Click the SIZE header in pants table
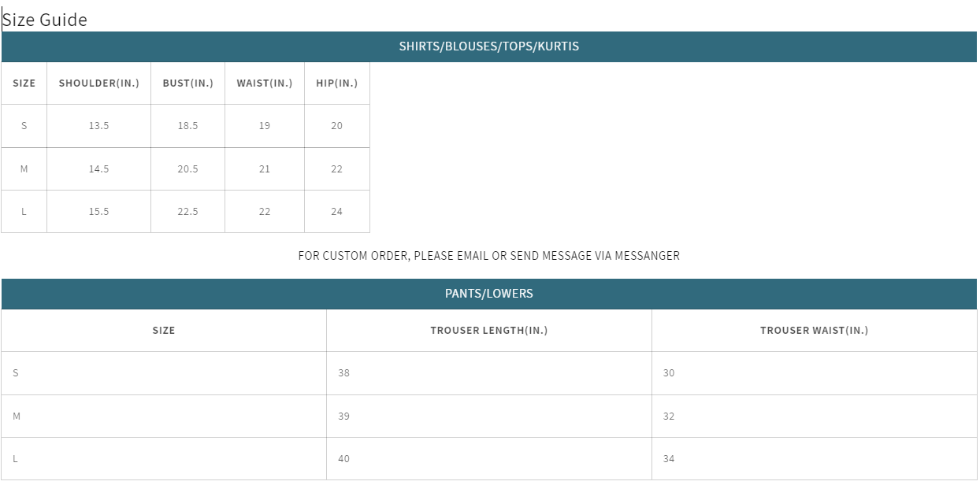This screenshot has width=980, height=485. [164, 331]
